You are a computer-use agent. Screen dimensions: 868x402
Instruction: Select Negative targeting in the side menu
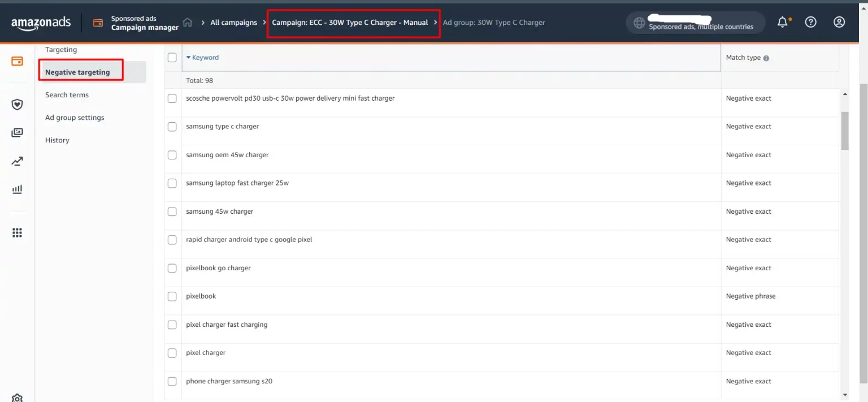pos(77,72)
